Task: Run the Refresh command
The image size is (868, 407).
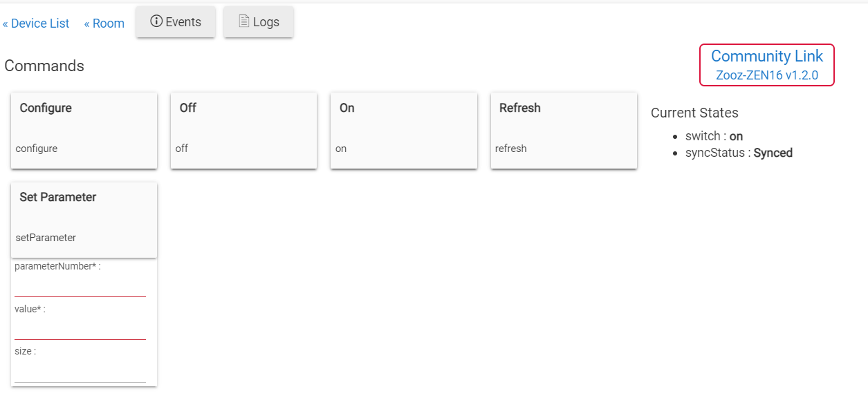Action: pyautogui.click(x=564, y=130)
